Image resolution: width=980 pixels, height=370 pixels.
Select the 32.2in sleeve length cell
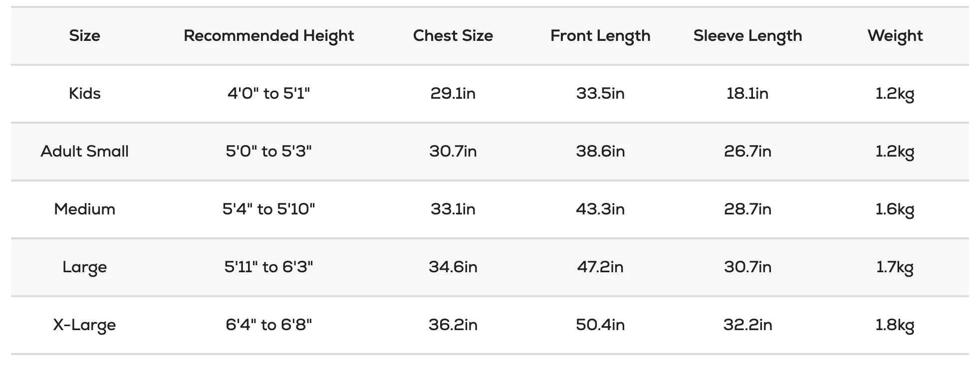pyautogui.click(x=747, y=325)
